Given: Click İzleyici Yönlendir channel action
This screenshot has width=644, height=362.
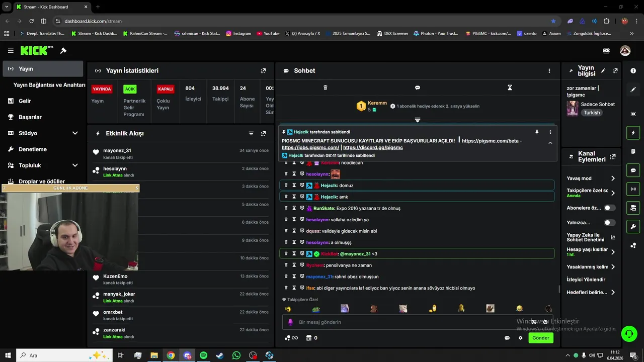Looking at the screenshot, I should pos(586,280).
